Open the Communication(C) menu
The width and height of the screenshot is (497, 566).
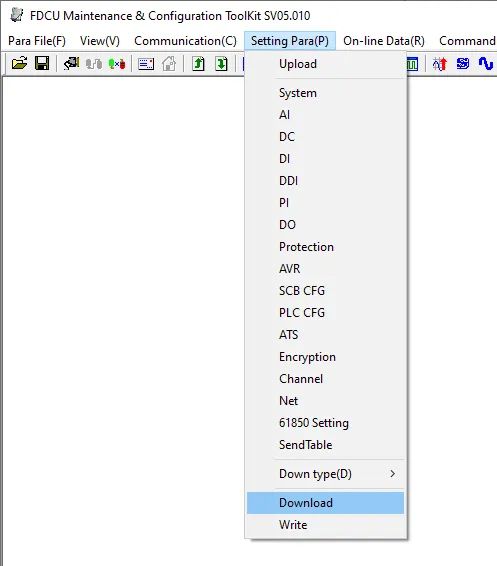[185, 41]
